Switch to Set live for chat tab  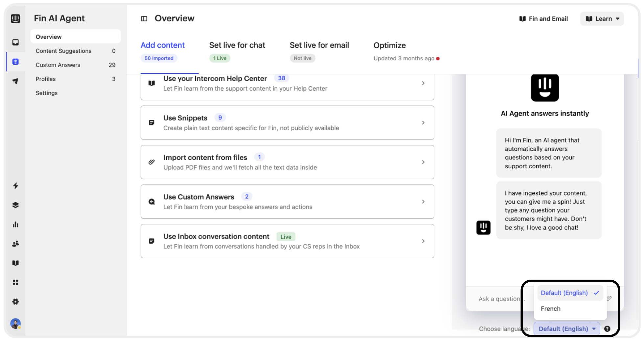click(x=237, y=45)
